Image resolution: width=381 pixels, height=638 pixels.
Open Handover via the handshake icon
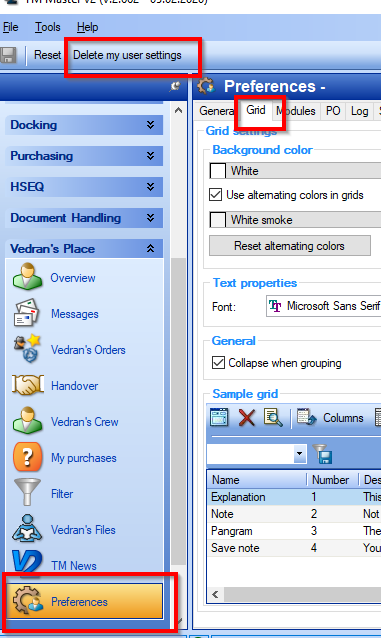[x=28, y=385]
